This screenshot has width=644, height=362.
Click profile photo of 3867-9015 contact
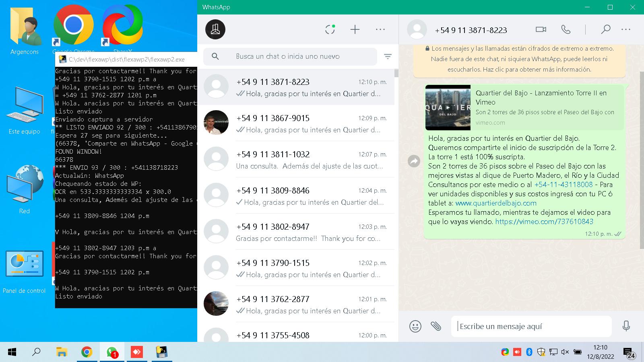coord(216,122)
